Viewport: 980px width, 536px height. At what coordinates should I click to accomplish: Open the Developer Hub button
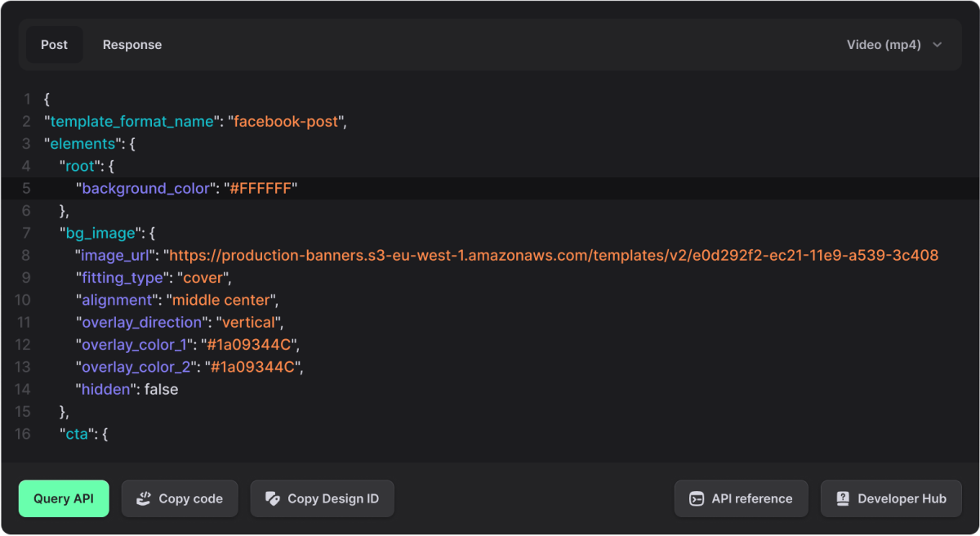coord(891,498)
